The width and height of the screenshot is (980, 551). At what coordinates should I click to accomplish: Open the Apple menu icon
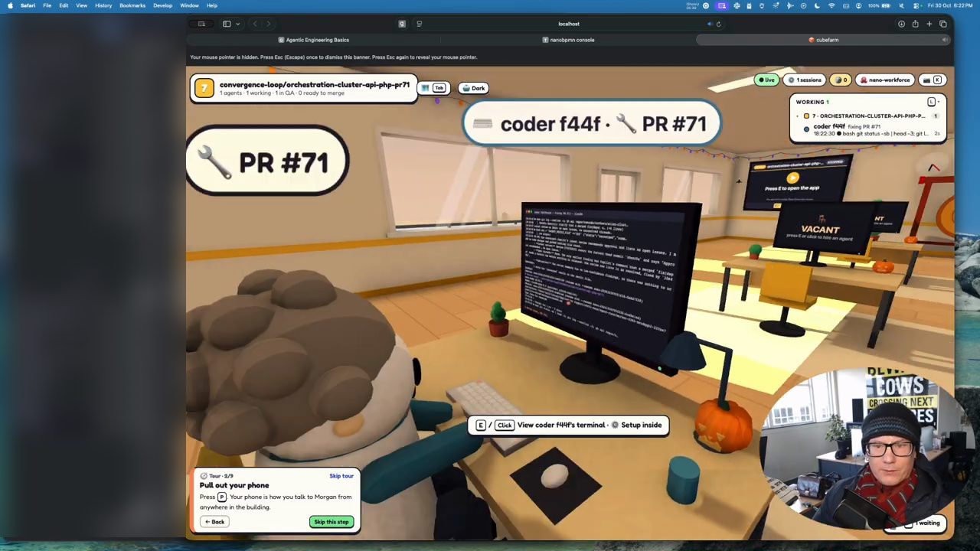click(10, 5)
